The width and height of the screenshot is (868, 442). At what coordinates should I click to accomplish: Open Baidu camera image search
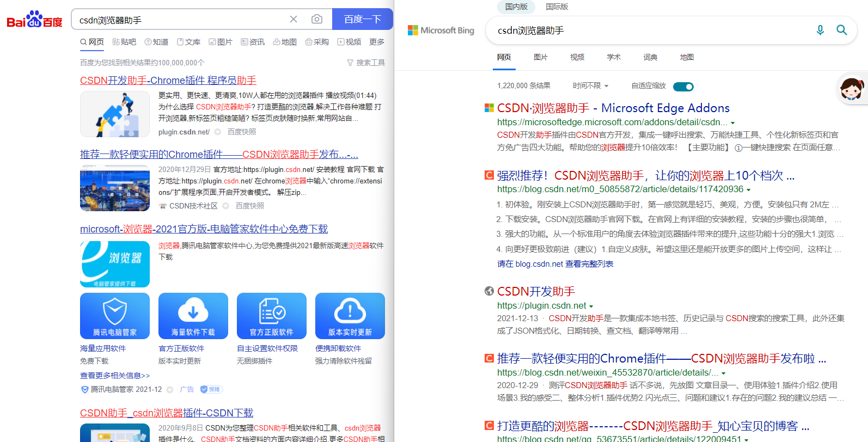(x=317, y=19)
